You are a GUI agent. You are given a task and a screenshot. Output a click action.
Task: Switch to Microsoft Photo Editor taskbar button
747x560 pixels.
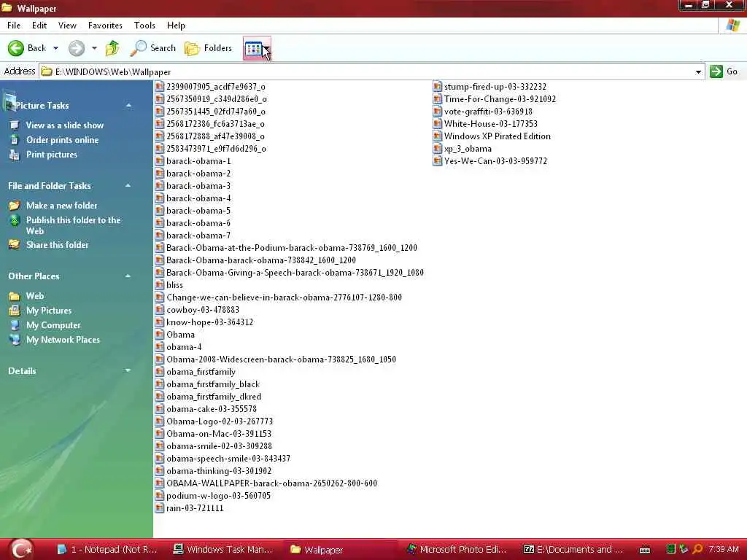457,550
